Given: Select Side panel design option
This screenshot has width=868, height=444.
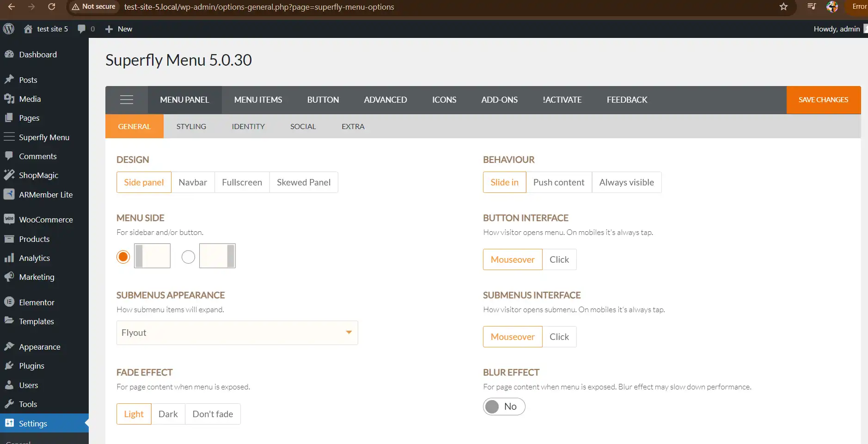Looking at the screenshot, I should tap(144, 182).
